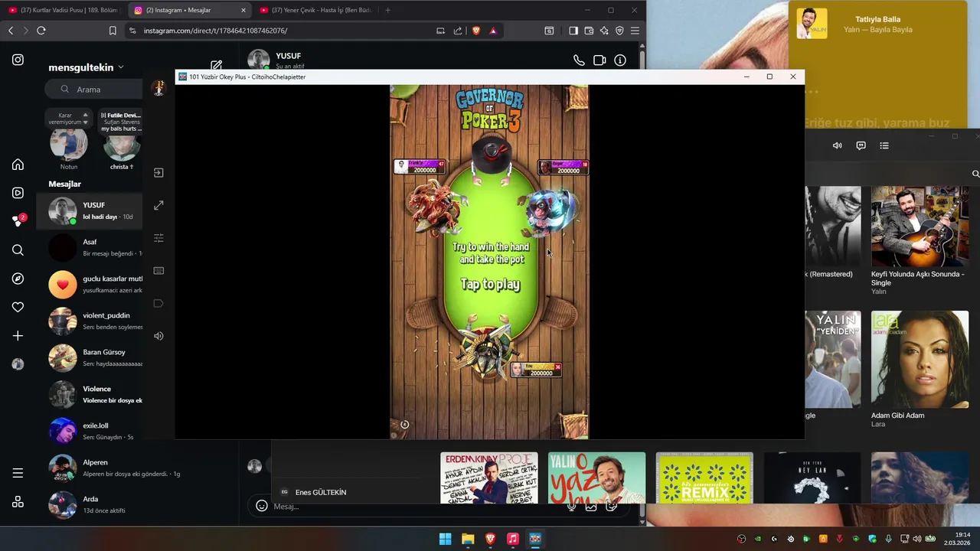
Task: Start audio call with YUSUF
Action: click(579, 60)
